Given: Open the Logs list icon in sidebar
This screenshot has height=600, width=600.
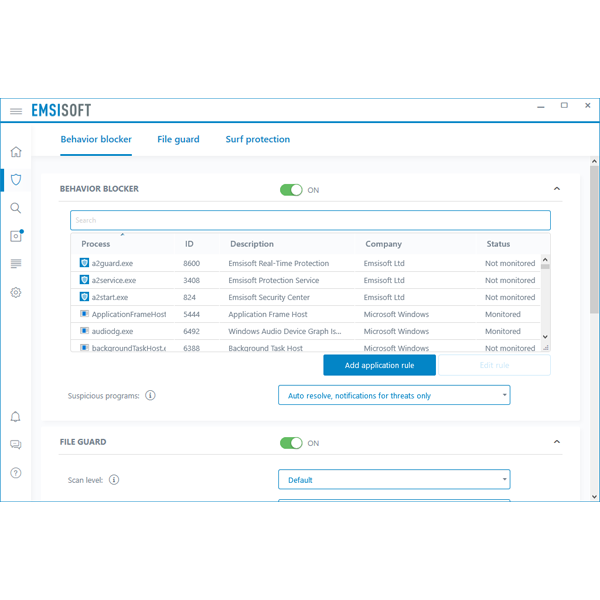Looking at the screenshot, I should click(16, 264).
